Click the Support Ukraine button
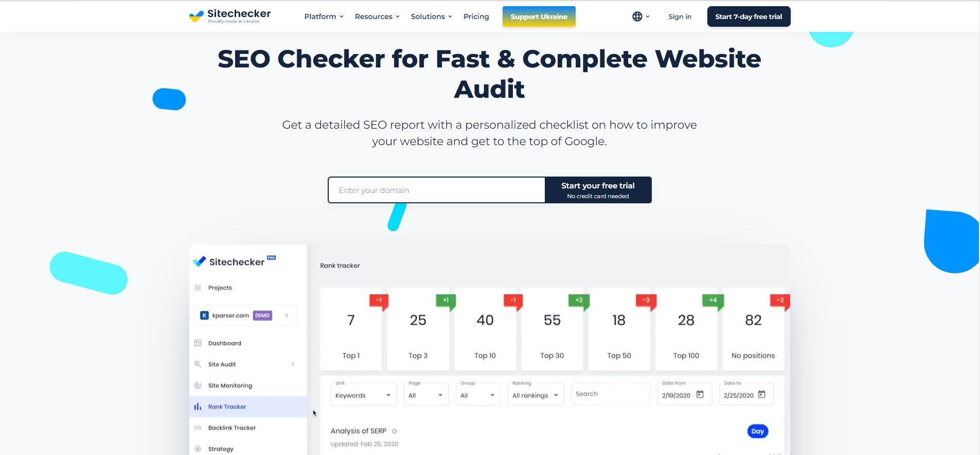 tap(539, 16)
